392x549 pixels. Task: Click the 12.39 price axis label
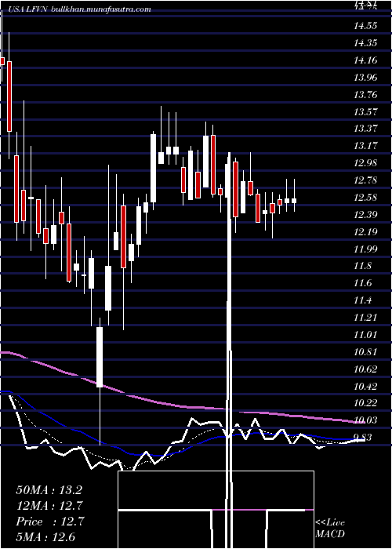point(365,214)
